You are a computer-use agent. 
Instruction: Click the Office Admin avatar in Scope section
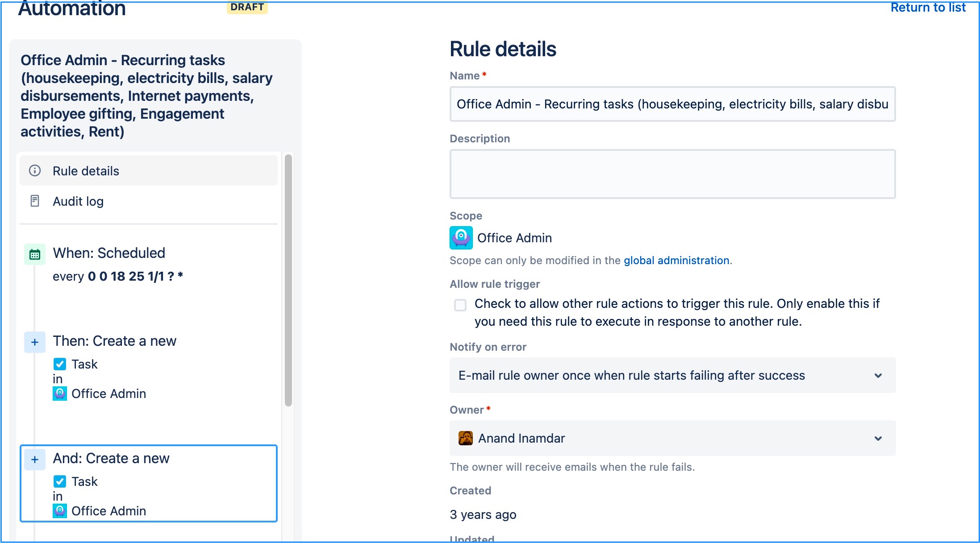point(461,238)
